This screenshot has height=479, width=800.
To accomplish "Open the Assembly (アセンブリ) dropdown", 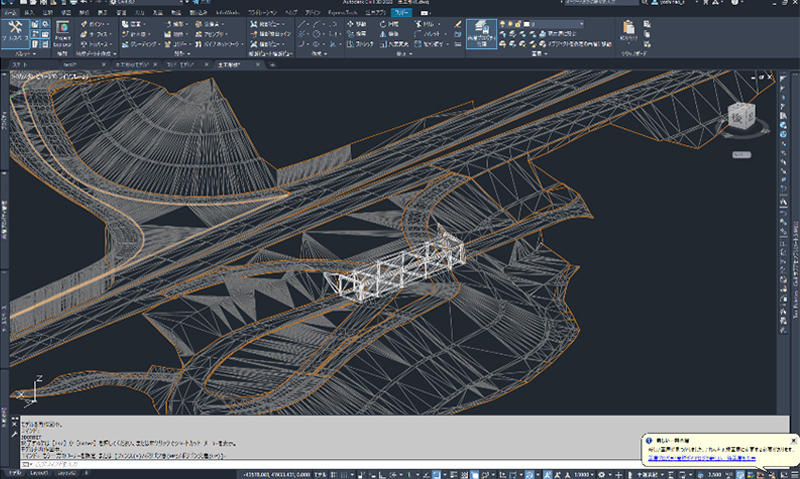I will click(x=212, y=34).
